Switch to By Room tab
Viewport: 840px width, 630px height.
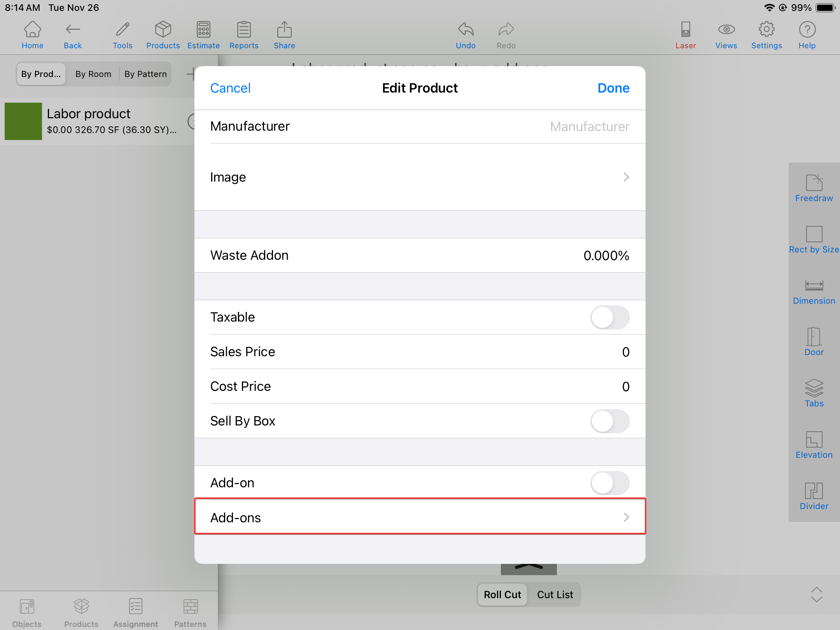pyautogui.click(x=93, y=74)
